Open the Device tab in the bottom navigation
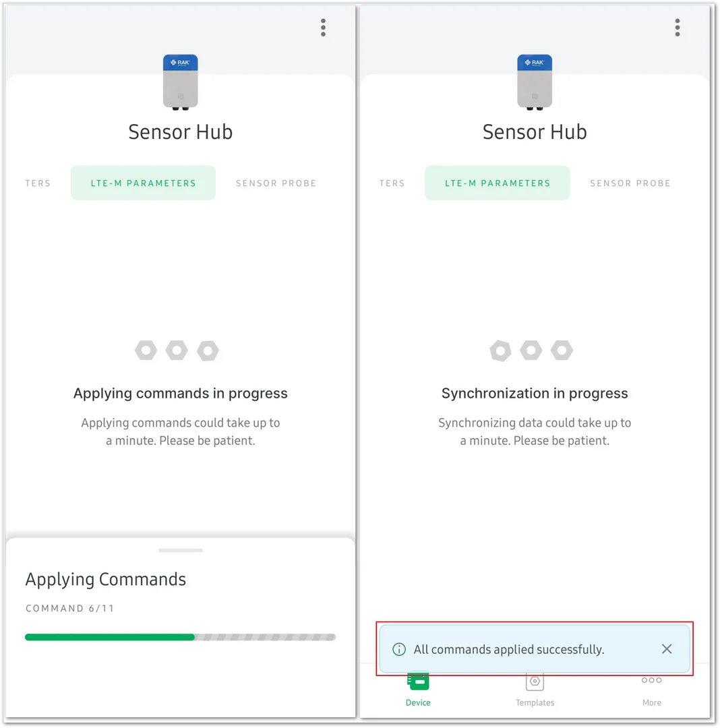The image size is (720, 728). click(x=418, y=691)
